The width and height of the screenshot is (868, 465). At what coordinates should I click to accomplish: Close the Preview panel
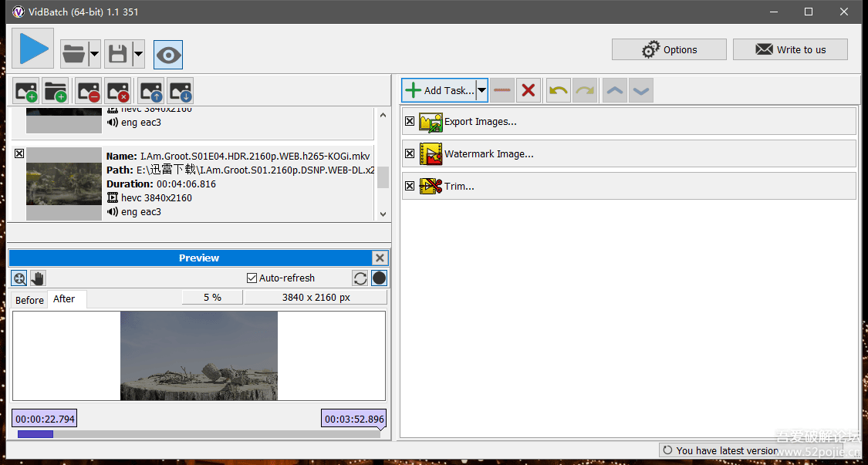pyautogui.click(x=380, y=258)
